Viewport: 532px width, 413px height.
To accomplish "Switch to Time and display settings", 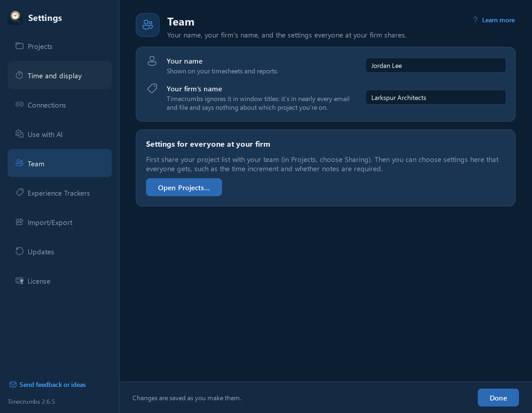I will pyautogui.click(x=60, y=75).
